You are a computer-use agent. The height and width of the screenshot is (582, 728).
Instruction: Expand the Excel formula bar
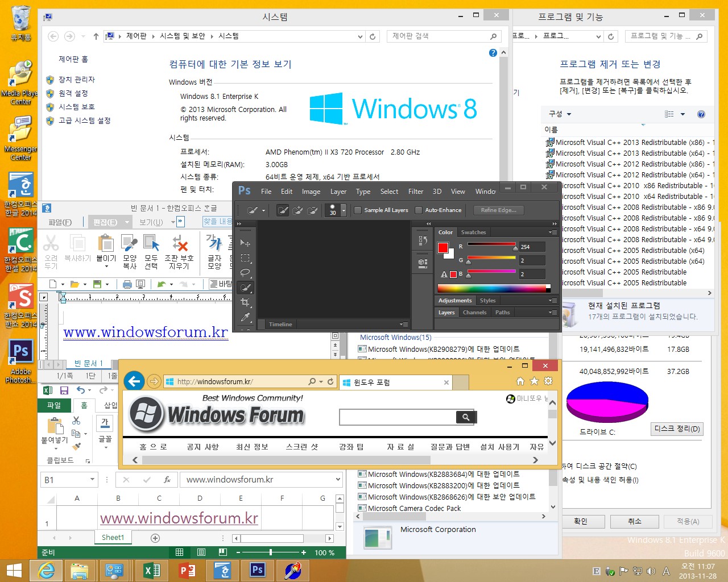click(x=338, y=480)
